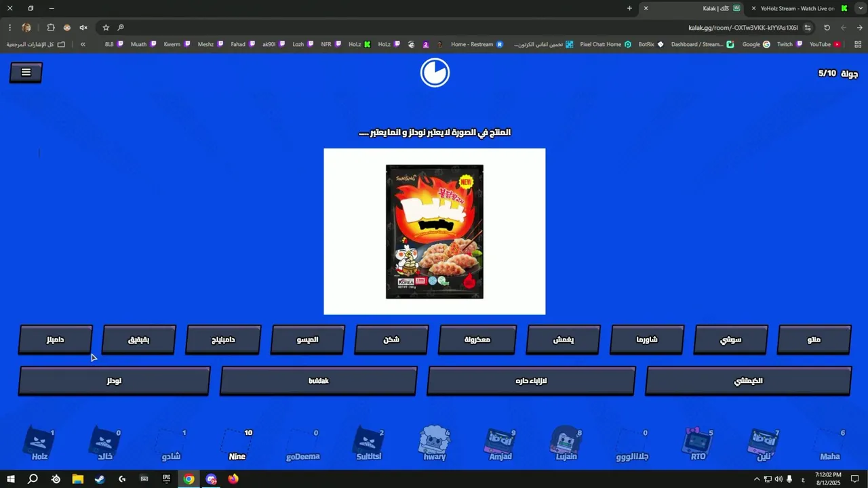Screen dimensions: 868x488
Task: Choose the الميسو answer
Action: [307, 340]
